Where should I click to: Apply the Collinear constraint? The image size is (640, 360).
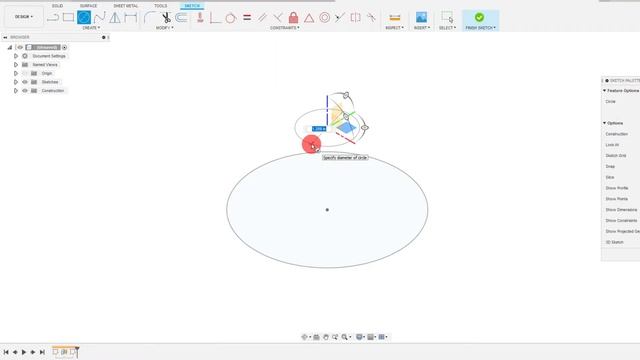[x=340, y=18]
